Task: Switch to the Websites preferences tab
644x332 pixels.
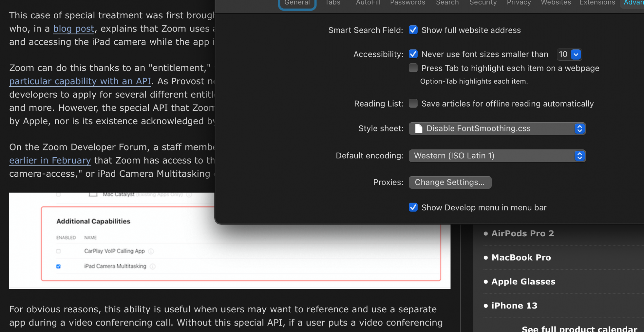Action: coord(556,3)
